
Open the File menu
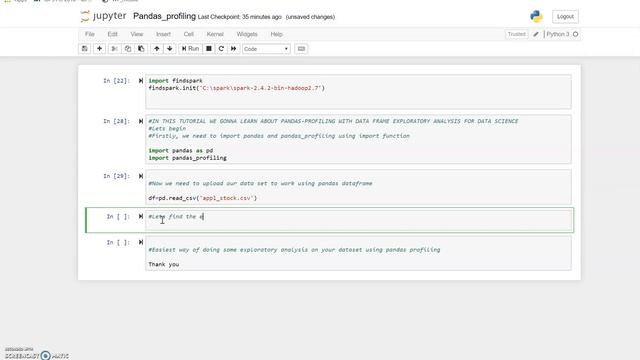90,34
